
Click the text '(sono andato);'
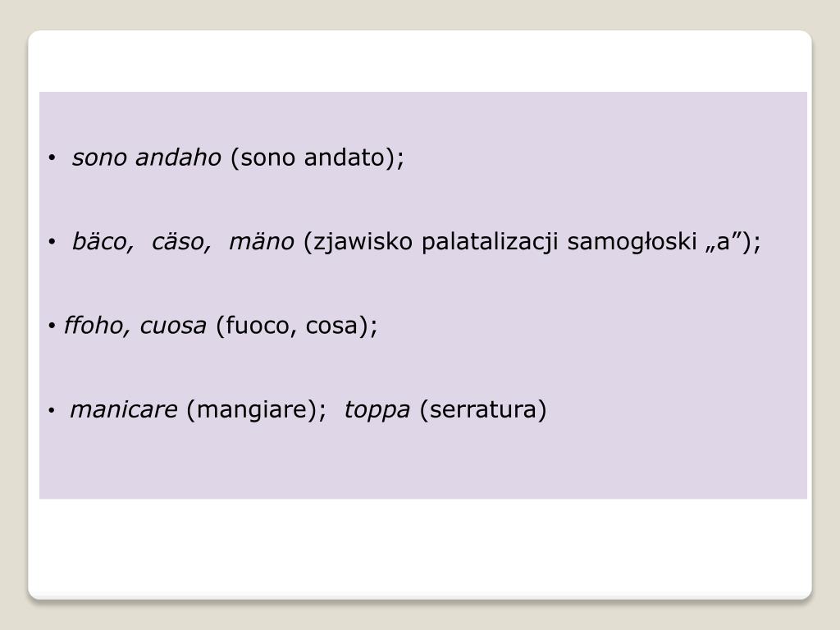(317, 157)
